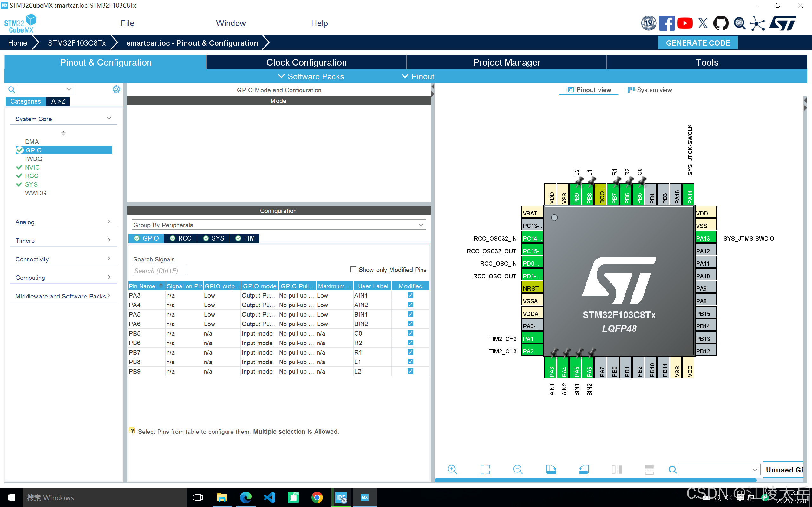The height and width of the screenshot is (507, 812).
Task: Toggle Modified checkbox for PA3 row
Action: [410, 295]
